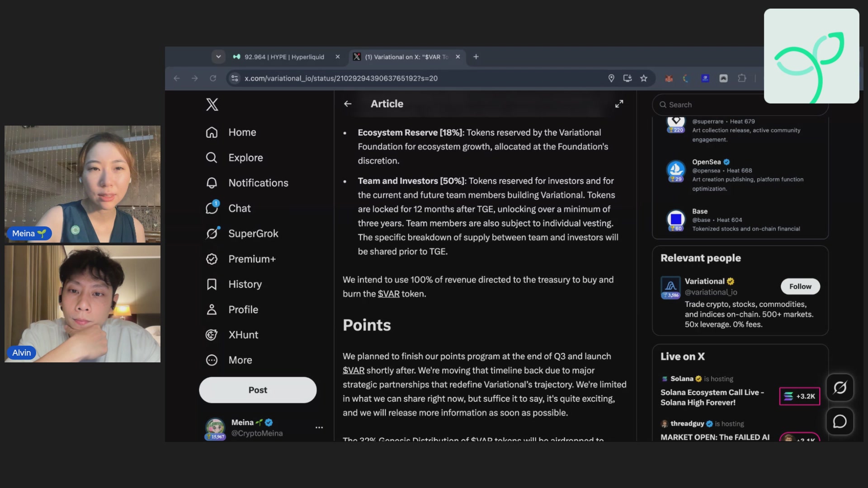The width and height of the screenshot is (868, 488).
Task: Open a new browser tab
Action: pyautogui.click(x=476, y=57)
